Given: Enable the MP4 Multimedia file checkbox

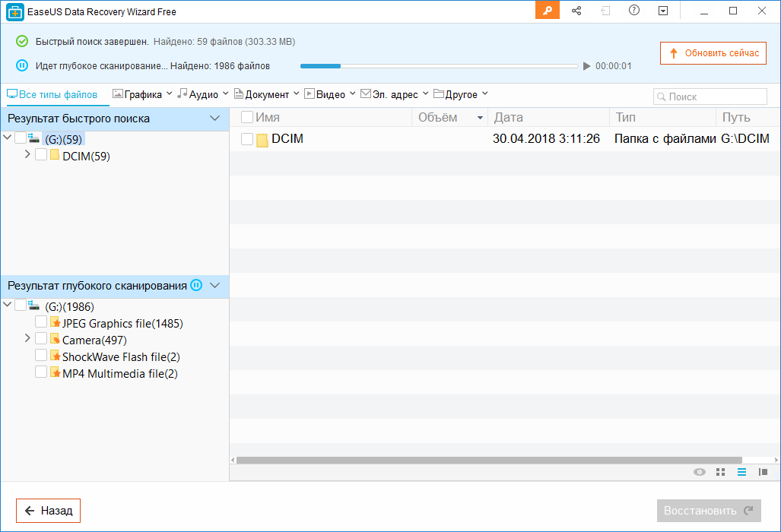Looking at the screenshot, I should coord(41,373).
